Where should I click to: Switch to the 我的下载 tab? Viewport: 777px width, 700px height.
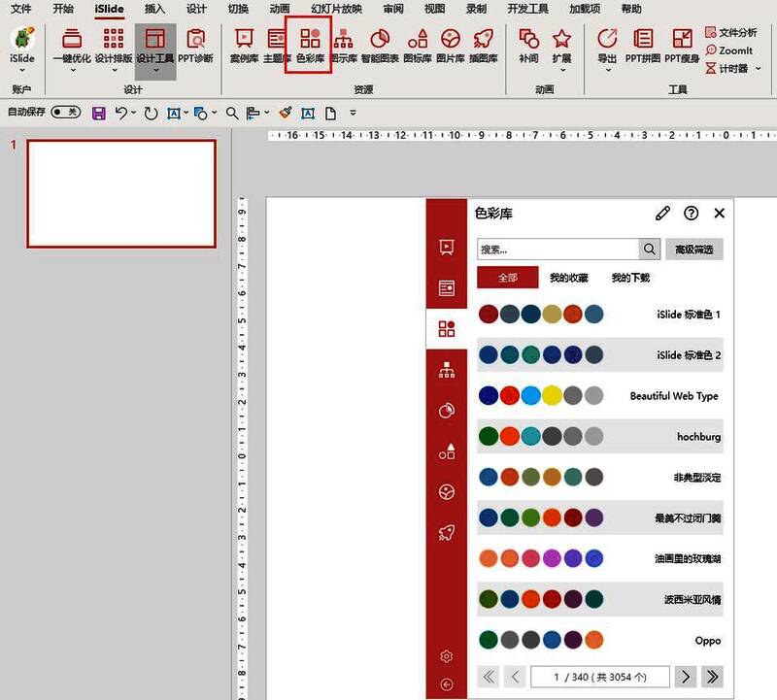[630, 278]
